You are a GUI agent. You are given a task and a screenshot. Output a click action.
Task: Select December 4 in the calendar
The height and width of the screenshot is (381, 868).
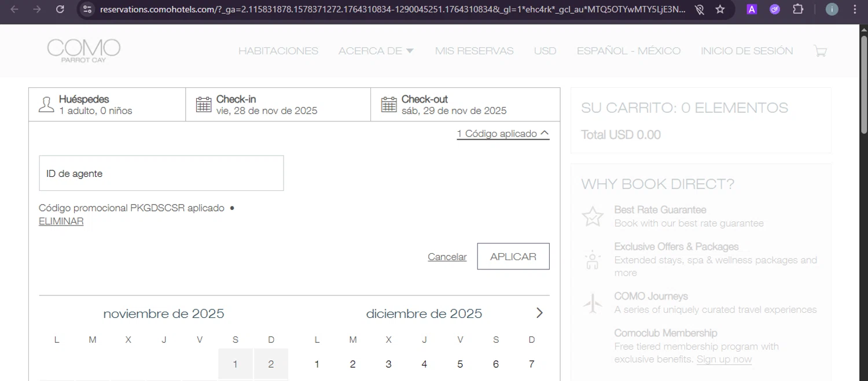click(x=424, y=364)
